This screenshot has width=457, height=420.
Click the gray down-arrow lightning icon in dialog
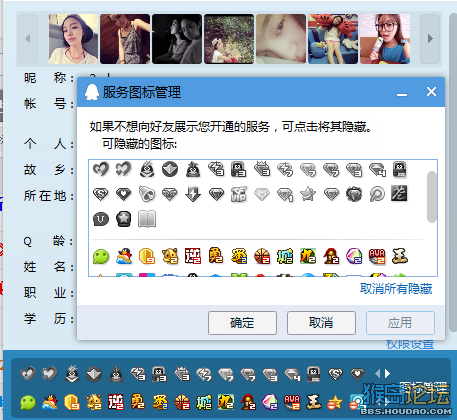[x=193, y=194]
